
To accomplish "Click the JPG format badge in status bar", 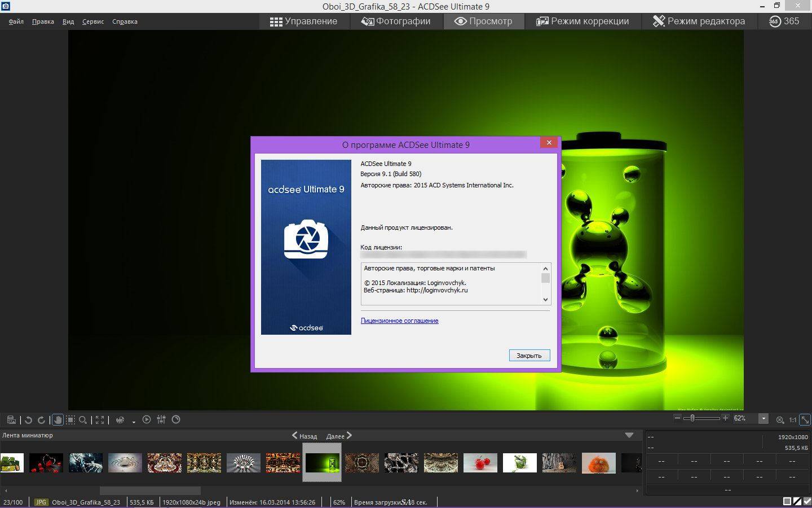I will [41, 502].
